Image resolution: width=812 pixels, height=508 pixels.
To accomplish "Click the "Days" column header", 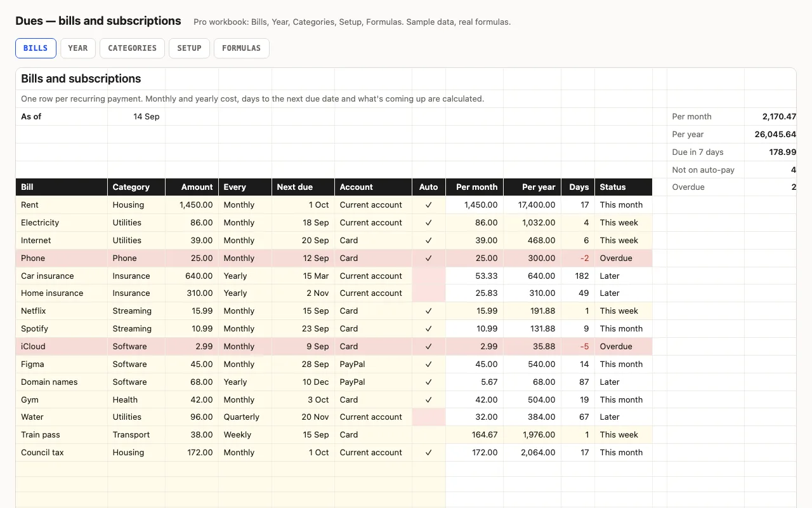I will pyautogui.click(x=578, y=187).
